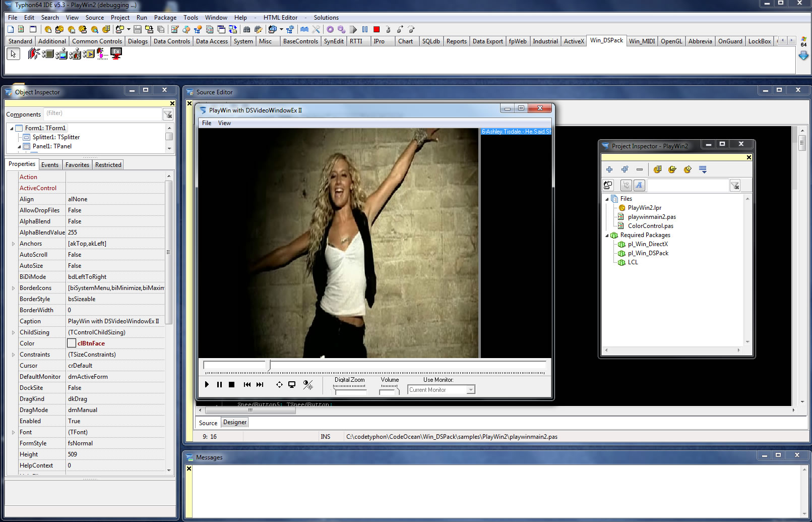Image resolution: width=812 pixels, height=522 pixels.
Task: Click the Project Inspector filter input field
Action: 688,186
